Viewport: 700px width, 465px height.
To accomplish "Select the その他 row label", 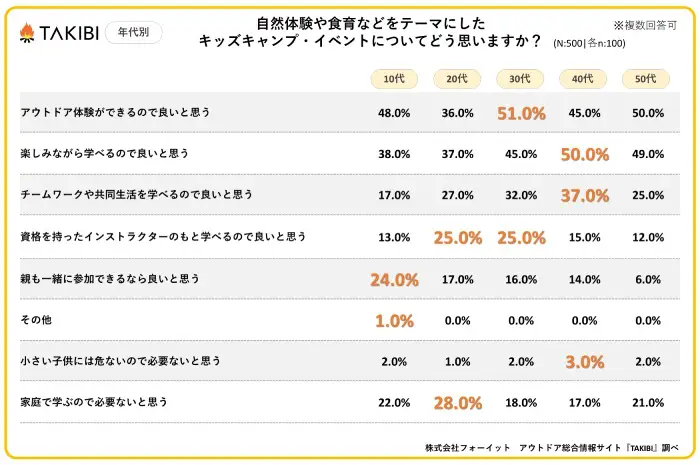I will (37, 320).
